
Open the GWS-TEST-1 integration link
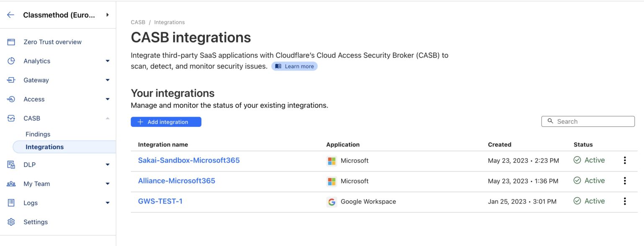tap(160, 201)
